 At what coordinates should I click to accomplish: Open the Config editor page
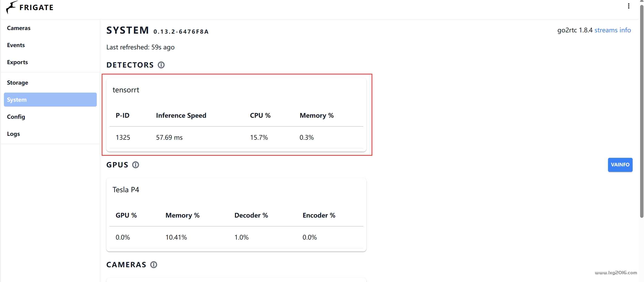[16, 117]
